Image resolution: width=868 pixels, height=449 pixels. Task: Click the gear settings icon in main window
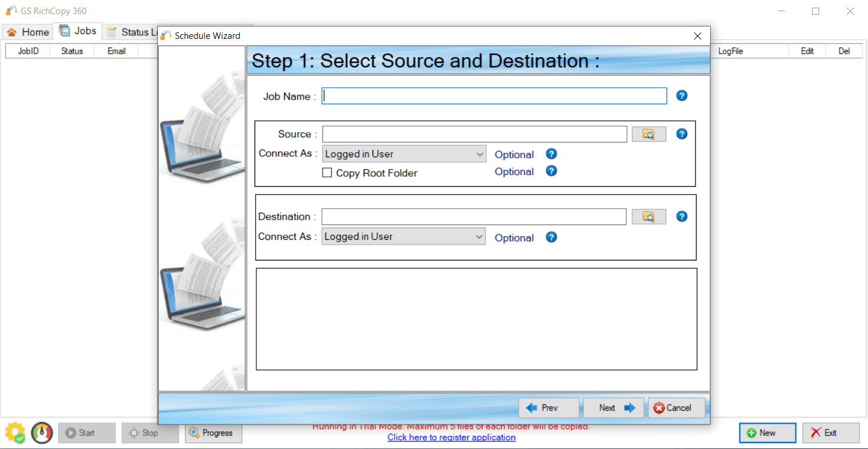(x=15, y=433)
